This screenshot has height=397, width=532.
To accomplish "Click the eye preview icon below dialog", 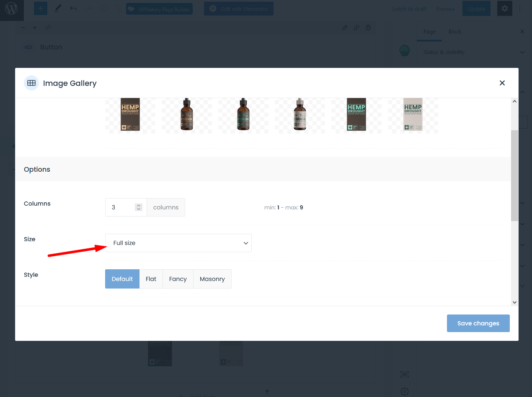I will tap(405, 374).
